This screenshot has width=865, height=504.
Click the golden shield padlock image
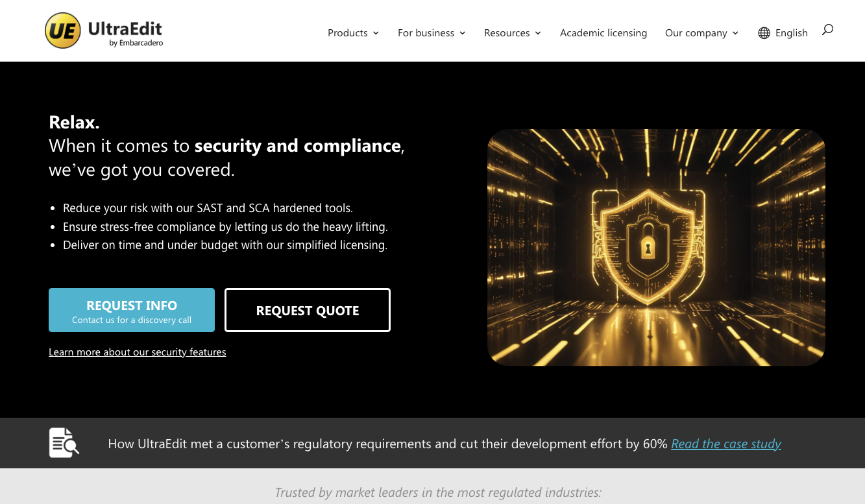tap(656, 247)
